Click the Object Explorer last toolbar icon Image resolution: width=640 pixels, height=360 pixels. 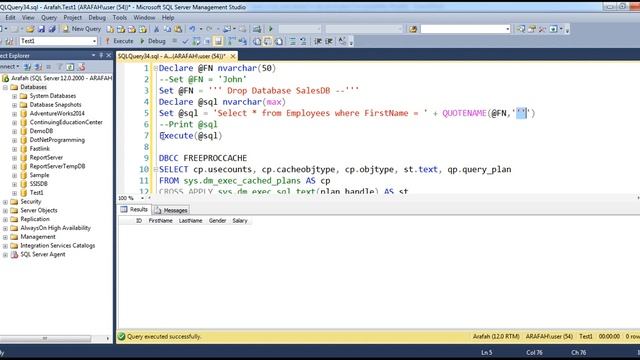pos(81,67)
